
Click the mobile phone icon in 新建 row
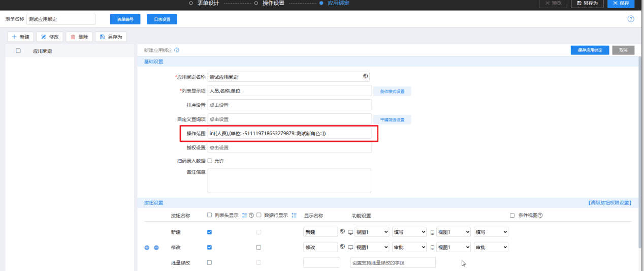pyautogui.click(x=433, y=232)
